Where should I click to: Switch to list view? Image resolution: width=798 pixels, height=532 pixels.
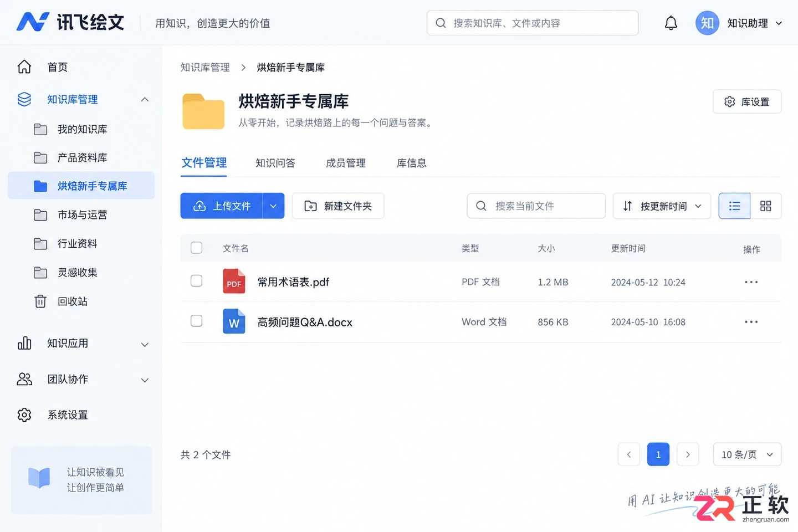point(734,206)
